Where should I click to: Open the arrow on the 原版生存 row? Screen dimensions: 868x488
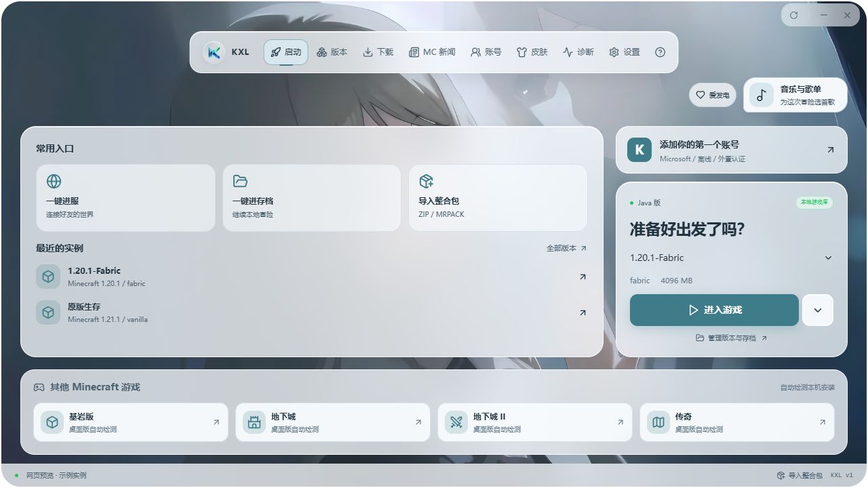583,312
